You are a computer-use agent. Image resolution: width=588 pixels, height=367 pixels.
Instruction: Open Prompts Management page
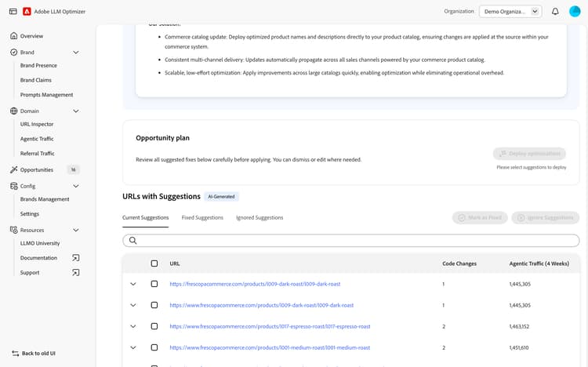46,95
